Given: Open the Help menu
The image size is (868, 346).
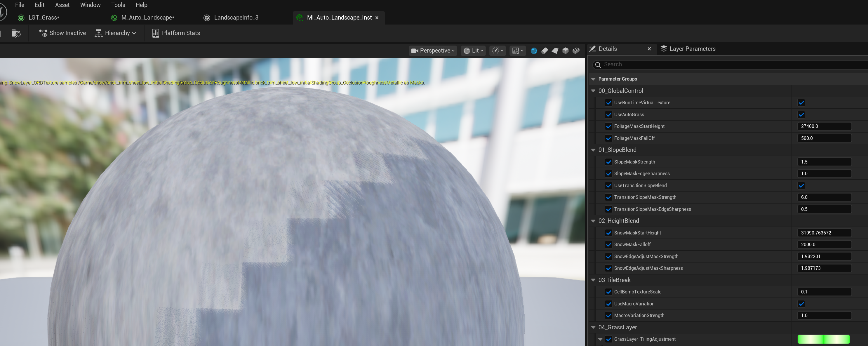Looking at the screenshot, I should 142,5.
